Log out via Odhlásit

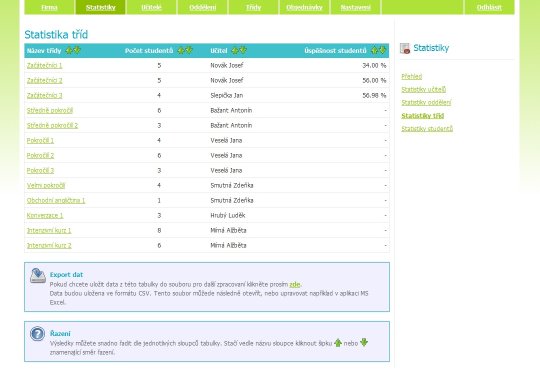[x=489, y=7]
